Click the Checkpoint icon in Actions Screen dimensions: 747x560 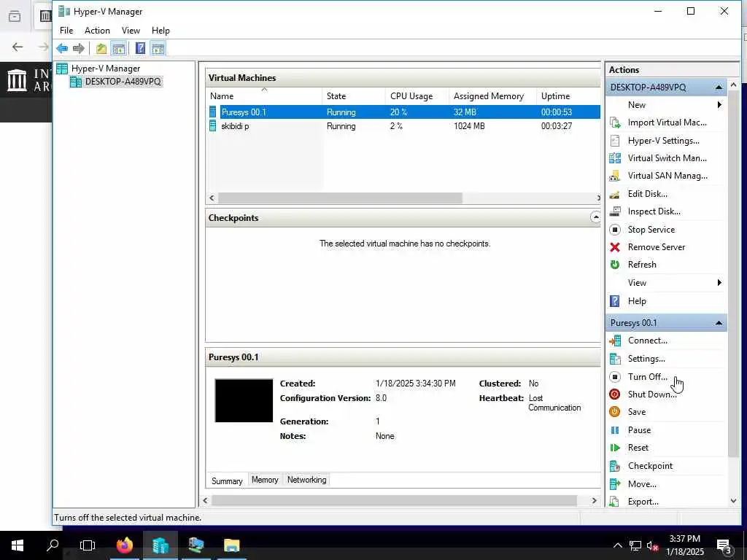(615, 466)
